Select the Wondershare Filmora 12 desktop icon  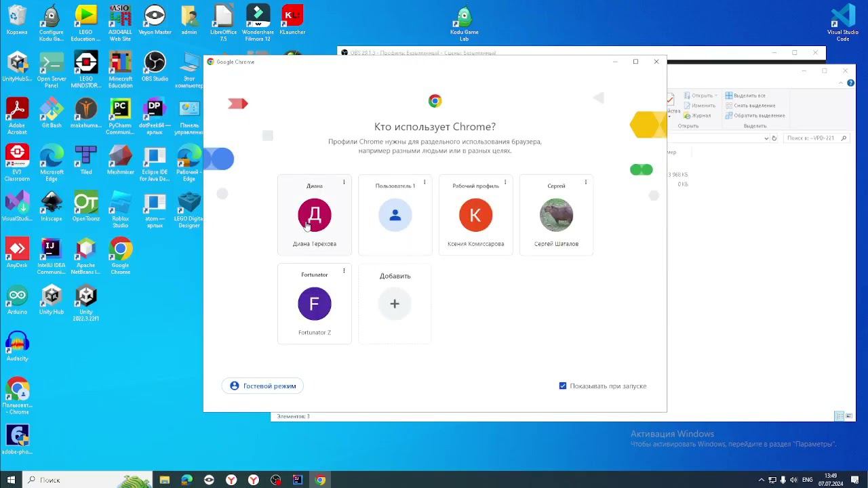tap(258, 24)
